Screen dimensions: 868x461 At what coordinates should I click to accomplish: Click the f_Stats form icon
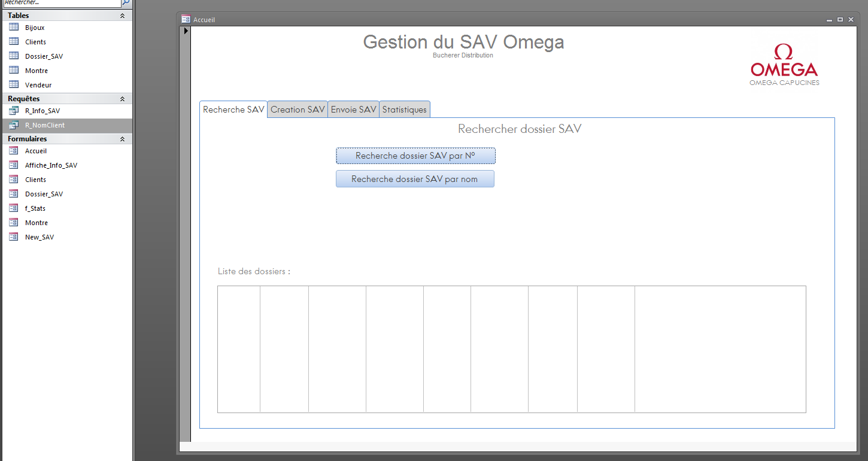[14, 208]
